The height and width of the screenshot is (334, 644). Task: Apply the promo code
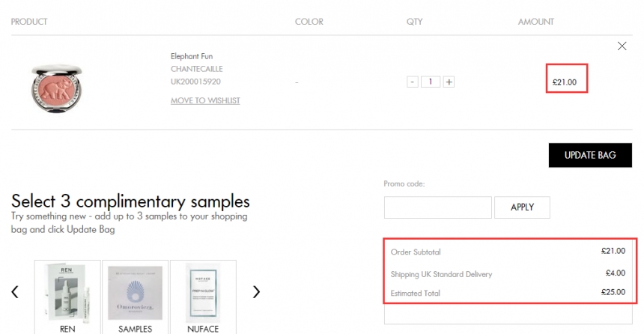(x=522, y=207)
